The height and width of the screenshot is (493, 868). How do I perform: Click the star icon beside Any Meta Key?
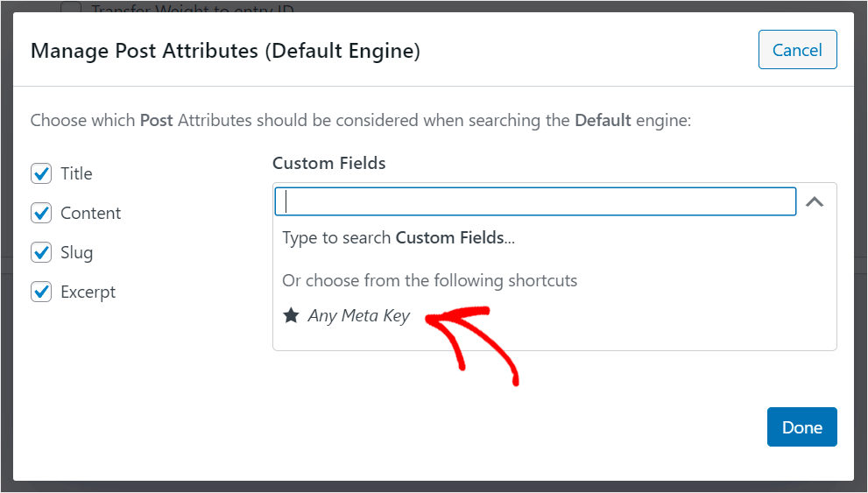coord(291,315)
